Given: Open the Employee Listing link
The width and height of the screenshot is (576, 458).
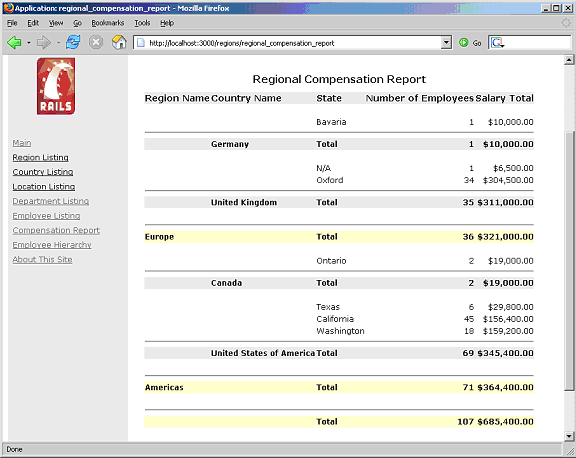Looking at the screenshot, I should coord(46,216).
